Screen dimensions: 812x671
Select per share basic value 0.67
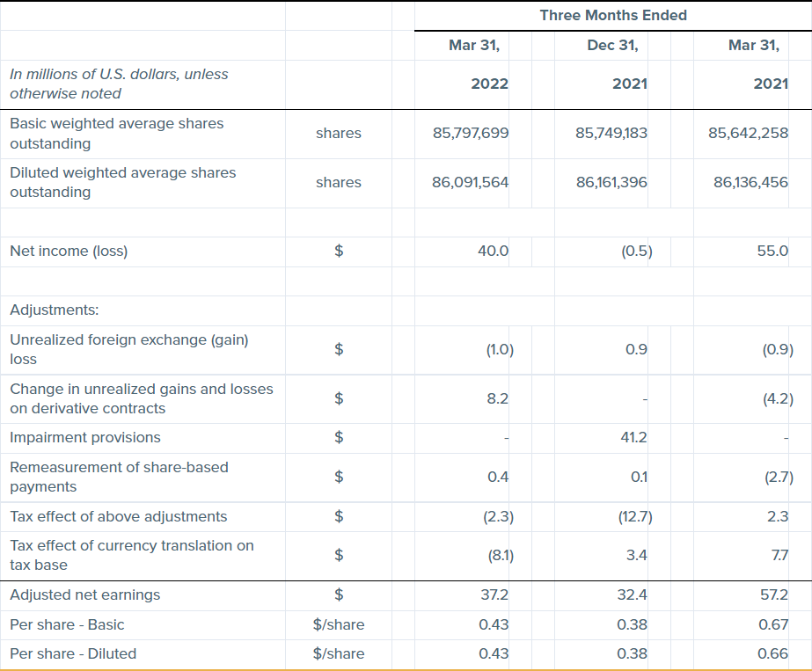pos(773,624)
